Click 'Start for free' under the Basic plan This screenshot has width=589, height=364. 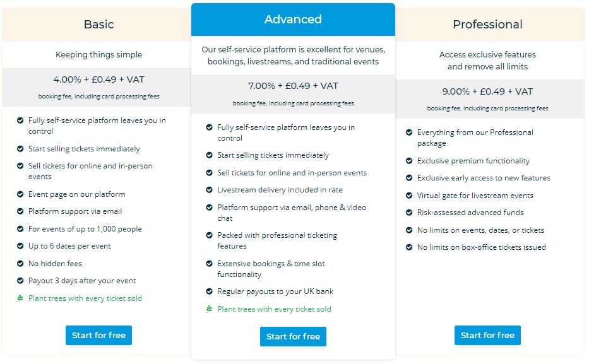98,335
